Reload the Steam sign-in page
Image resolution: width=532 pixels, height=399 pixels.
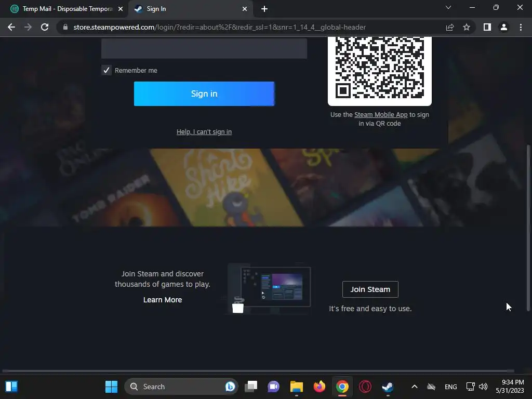pos(45,27)
